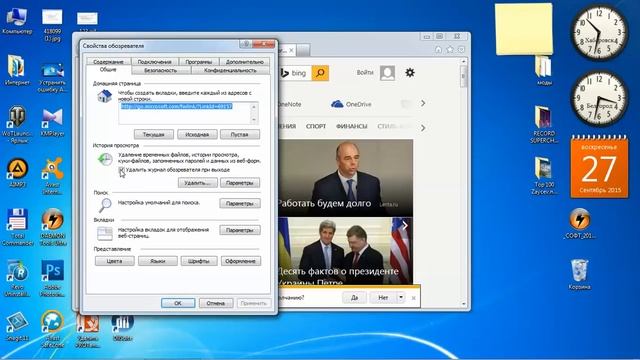This screenshot has height=360, width=640.
Task: Switch to the Программы tab
Action: [199, 62]
